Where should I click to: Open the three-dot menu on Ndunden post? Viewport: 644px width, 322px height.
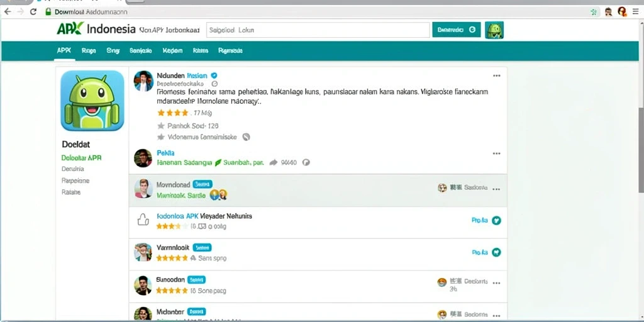coord(497,75)
